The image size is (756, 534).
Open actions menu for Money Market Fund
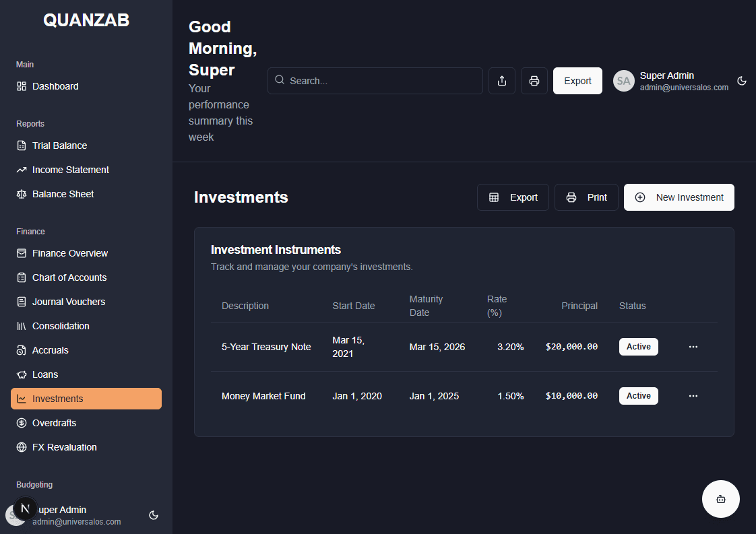(693, 396)
